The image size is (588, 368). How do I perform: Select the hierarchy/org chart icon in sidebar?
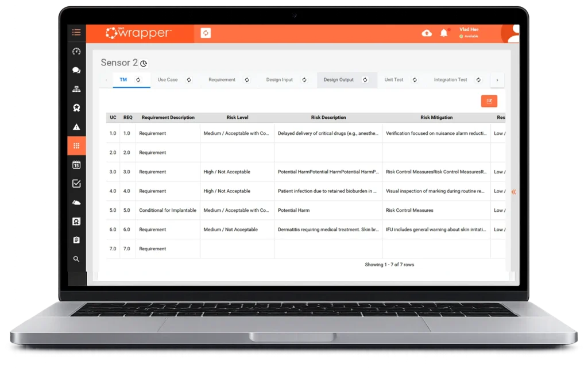pyautogui.click(x=76, y=89)
